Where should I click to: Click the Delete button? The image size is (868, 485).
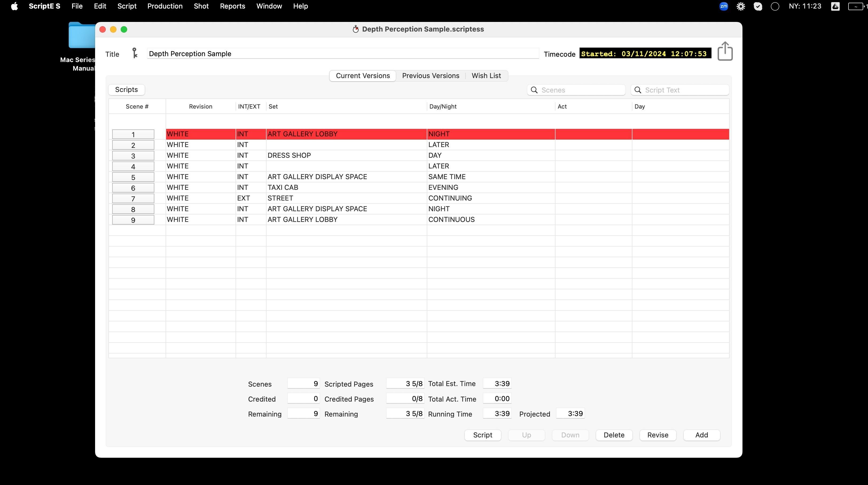(x=613, y=435)
